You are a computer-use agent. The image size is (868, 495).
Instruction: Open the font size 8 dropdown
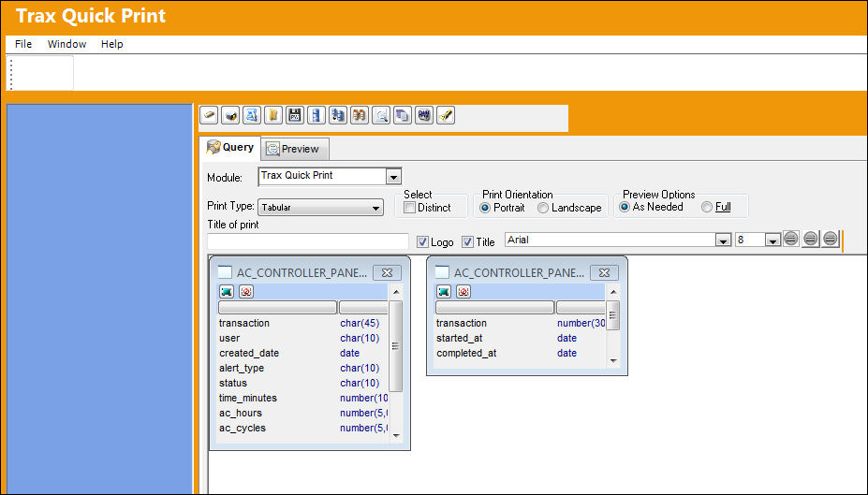[772, 240]
